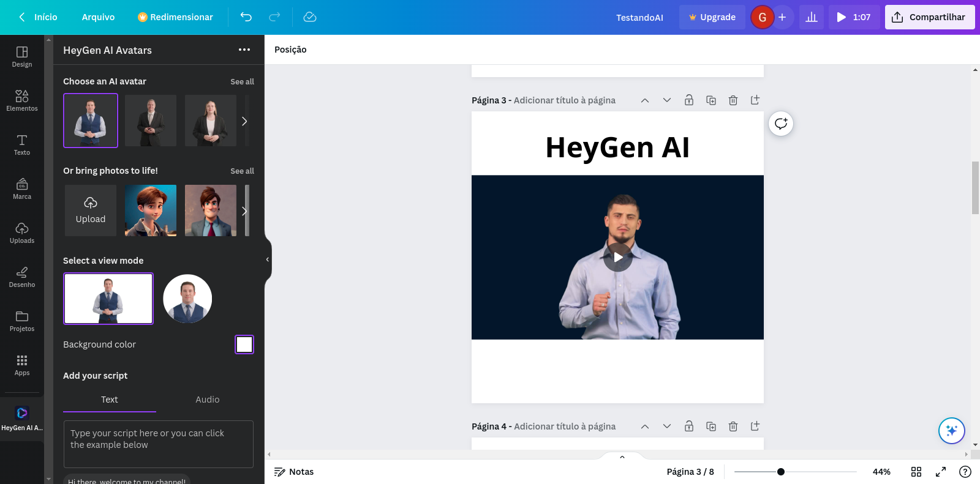Select the circular view mode

click(x=187, y=299)
